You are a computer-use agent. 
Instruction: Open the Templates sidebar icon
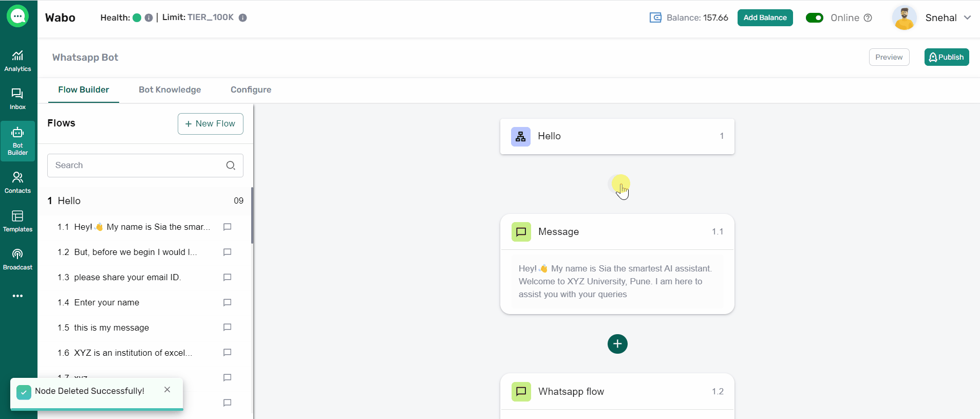[17, 221]
